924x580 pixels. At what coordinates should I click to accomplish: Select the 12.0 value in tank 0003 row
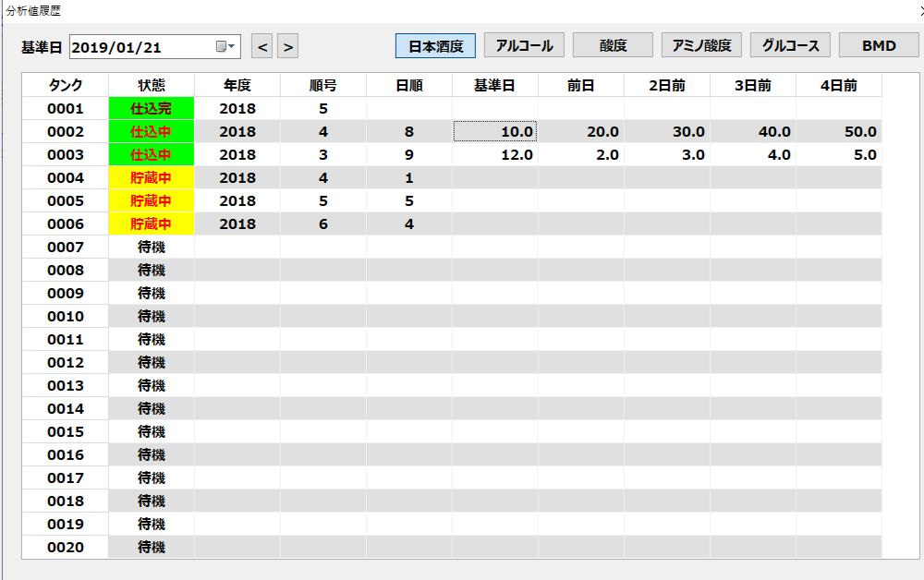pos(494,155)
